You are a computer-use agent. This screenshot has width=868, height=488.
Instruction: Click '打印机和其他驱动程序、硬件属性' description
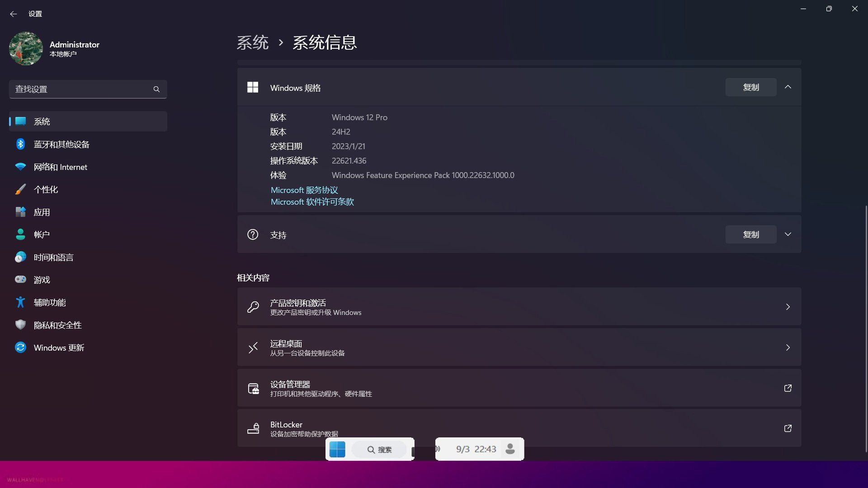(x=321, y=394)
